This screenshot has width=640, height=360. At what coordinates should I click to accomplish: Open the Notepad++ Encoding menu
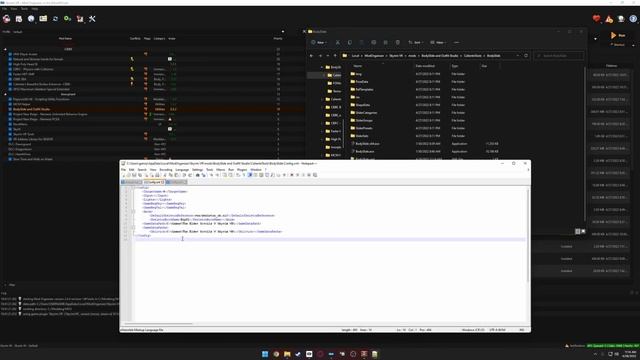tap(166, 169)
